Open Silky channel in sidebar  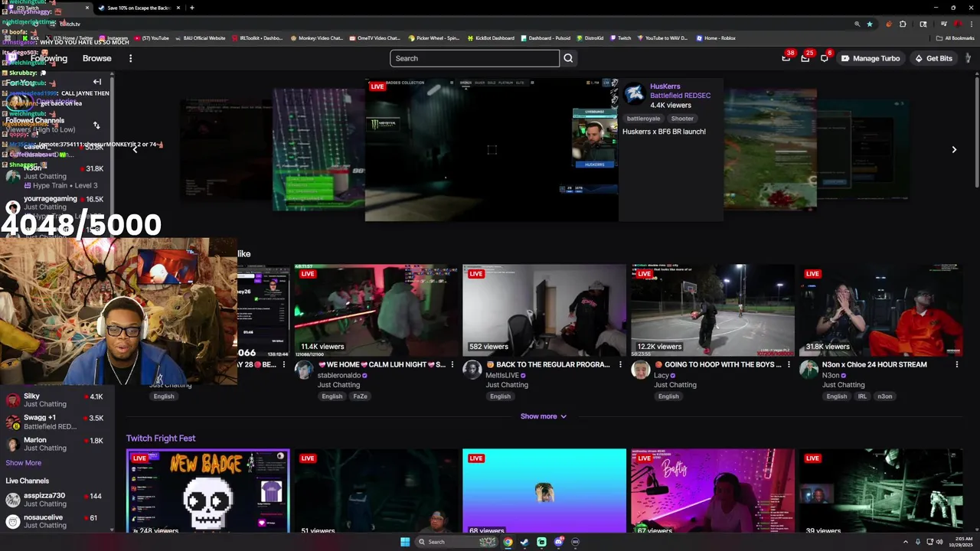point(55,400)
